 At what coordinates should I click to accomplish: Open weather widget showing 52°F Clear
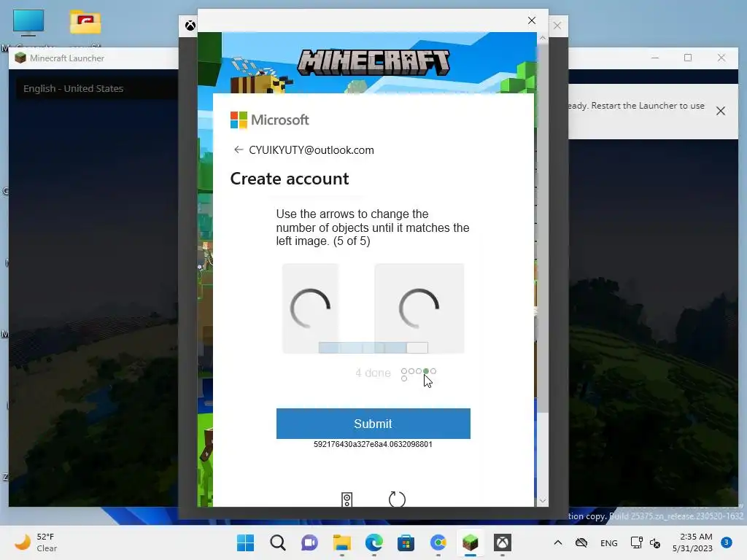click(x=36, y=542)
